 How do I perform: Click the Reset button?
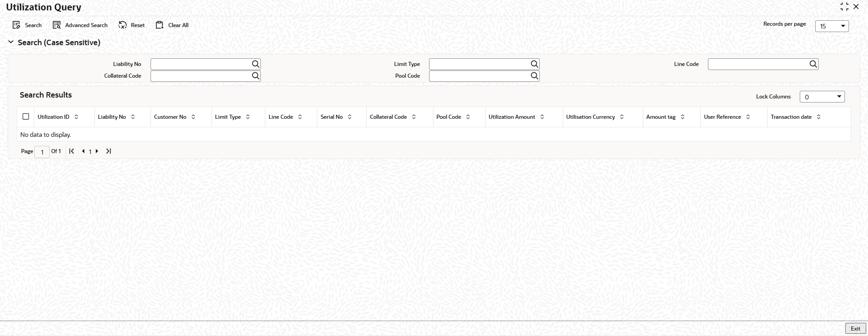pyautogui.click(x=132, y=25)
